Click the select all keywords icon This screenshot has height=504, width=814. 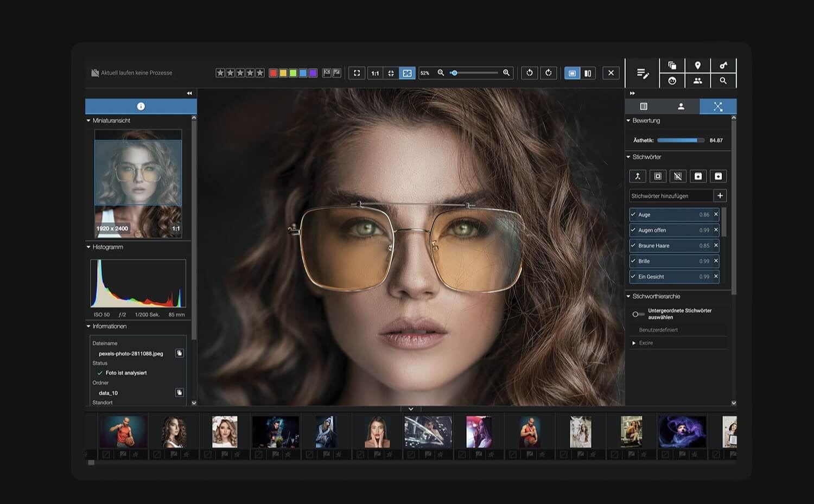(x=658, y=176)
